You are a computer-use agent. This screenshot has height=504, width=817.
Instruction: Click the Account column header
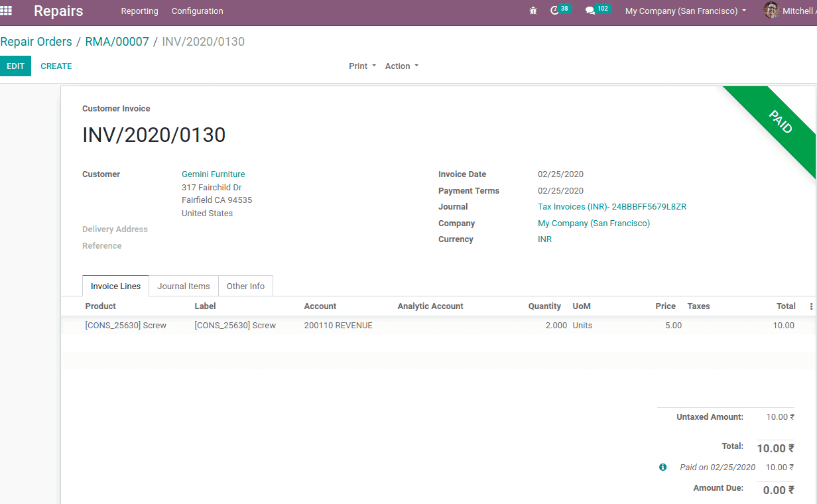point(320,306)
